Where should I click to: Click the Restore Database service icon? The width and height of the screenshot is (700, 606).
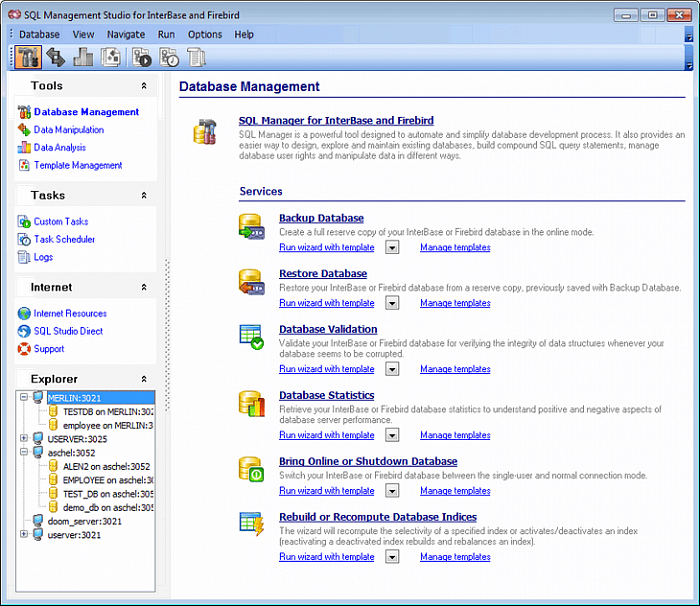tap(251, 282)
